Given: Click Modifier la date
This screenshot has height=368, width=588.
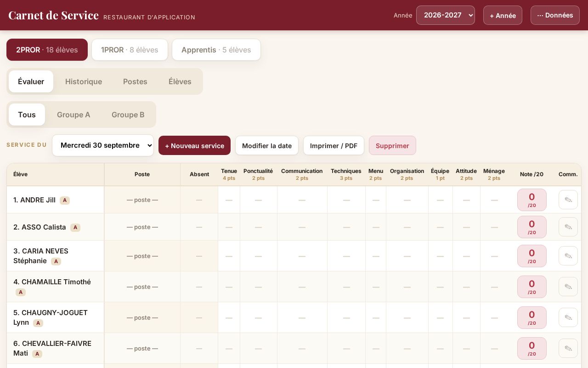Looking at the screenshot, I should click(x=267, y=145).
